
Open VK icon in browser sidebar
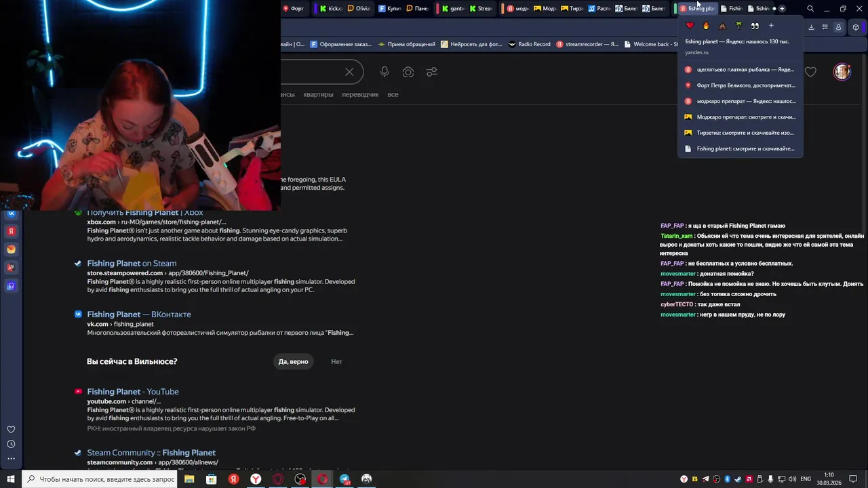11,213
